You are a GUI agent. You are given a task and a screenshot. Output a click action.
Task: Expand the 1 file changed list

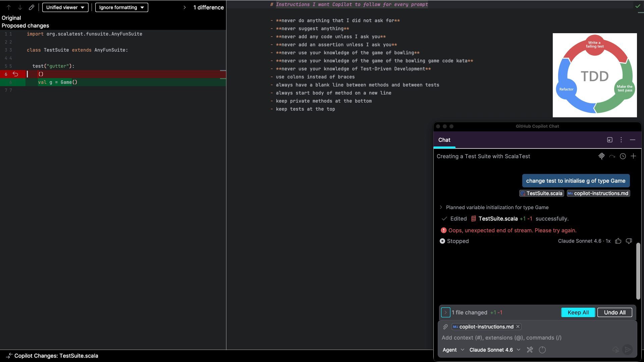point(445,312)
